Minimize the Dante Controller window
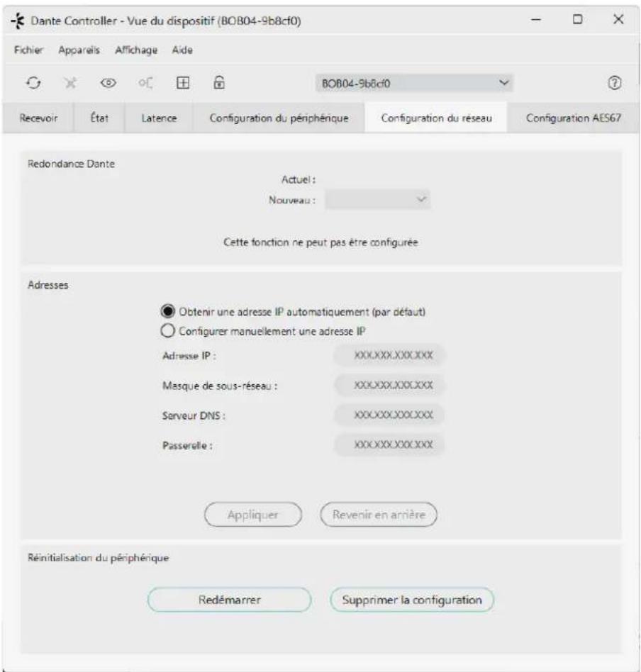This screenshot has height=672, width=641. (x=536, y=19)
